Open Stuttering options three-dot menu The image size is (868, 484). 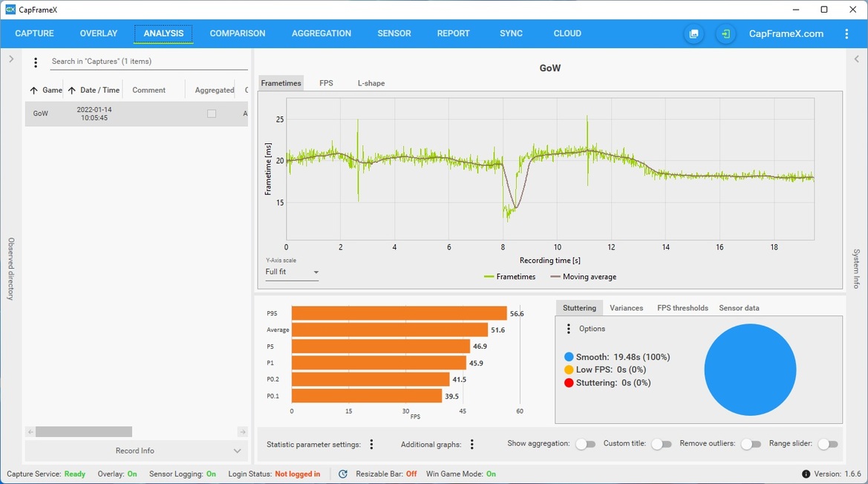(x=568, y=329)
